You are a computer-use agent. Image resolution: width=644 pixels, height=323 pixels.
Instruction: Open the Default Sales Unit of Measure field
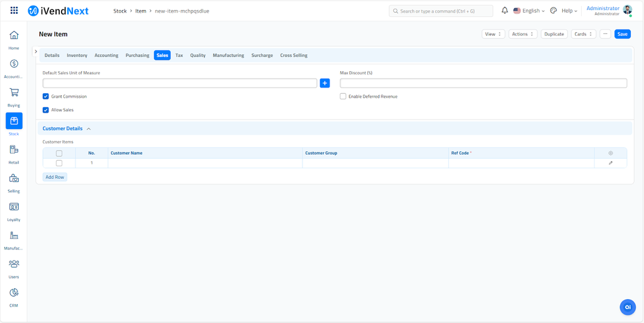180,83
